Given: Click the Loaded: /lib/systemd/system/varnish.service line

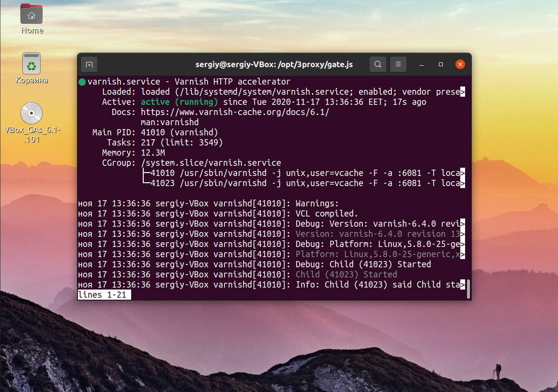Looking at the screenshot, I should coord(283,92).
